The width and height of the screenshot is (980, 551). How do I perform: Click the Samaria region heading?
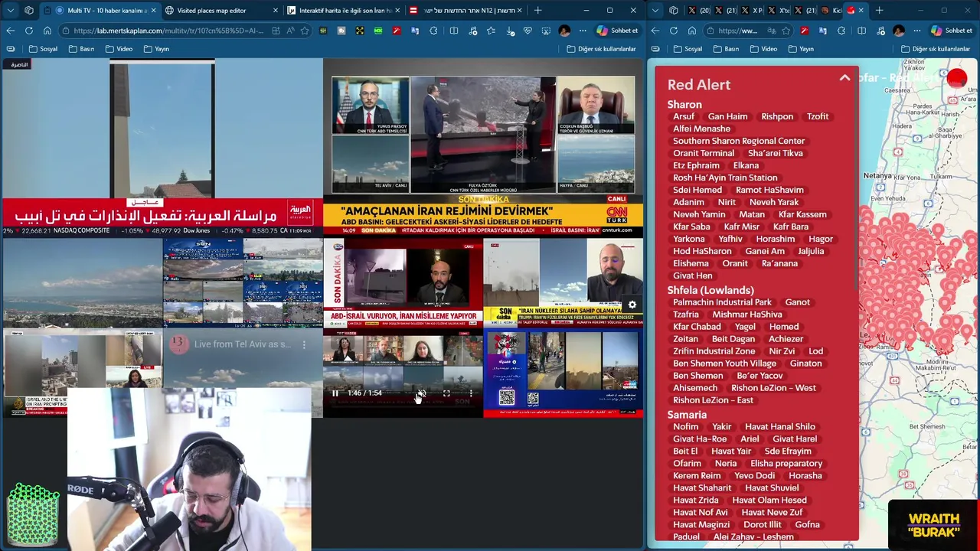point(687,415)
